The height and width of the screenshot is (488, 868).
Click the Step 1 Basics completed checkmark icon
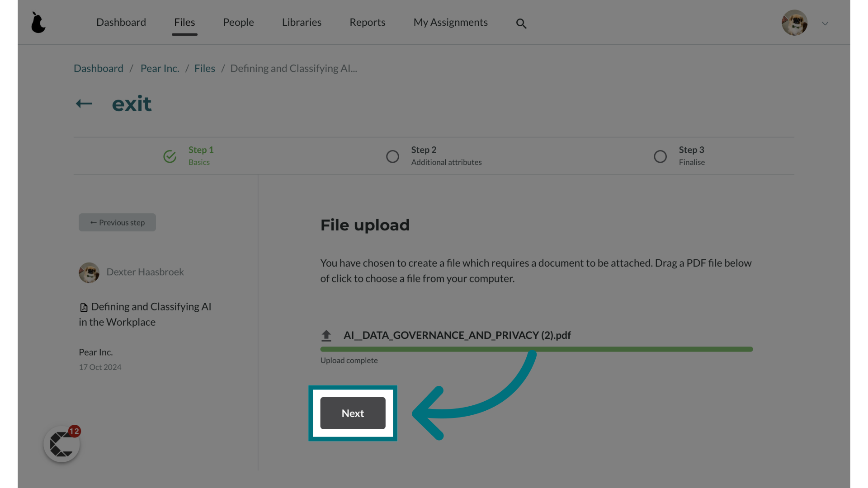tap(170, 156)
